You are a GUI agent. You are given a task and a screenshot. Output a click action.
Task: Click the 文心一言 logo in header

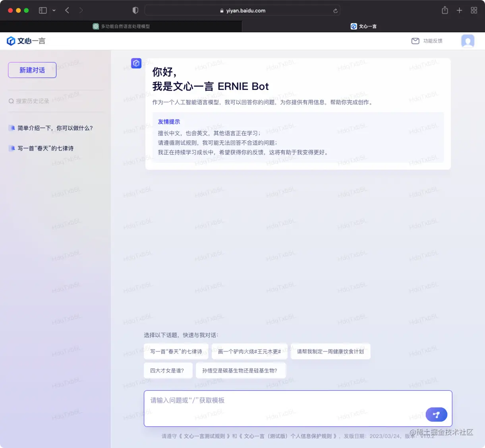[26, 41]
